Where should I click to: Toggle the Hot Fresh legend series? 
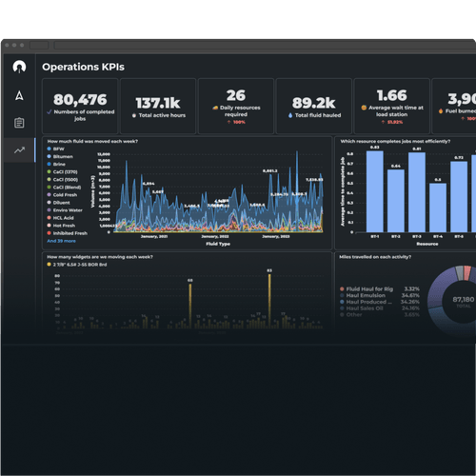pyautogui.click(x=61, y=226)
